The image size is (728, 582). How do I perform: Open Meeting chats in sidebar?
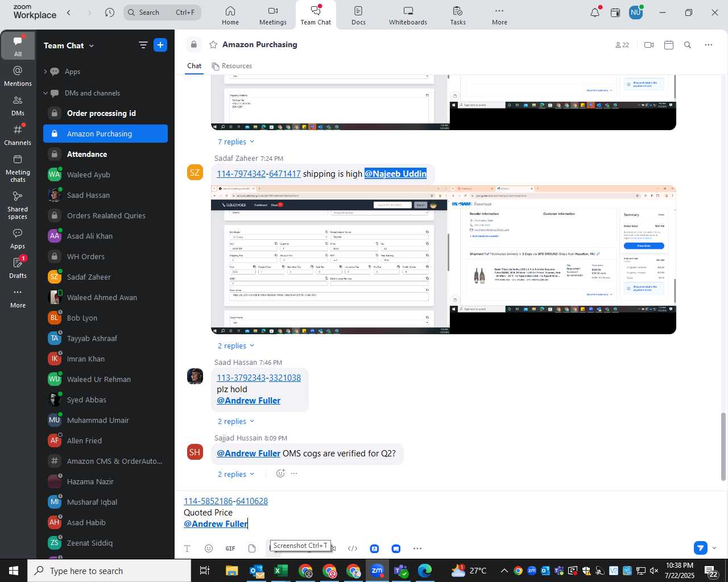[x=18, y=168]
